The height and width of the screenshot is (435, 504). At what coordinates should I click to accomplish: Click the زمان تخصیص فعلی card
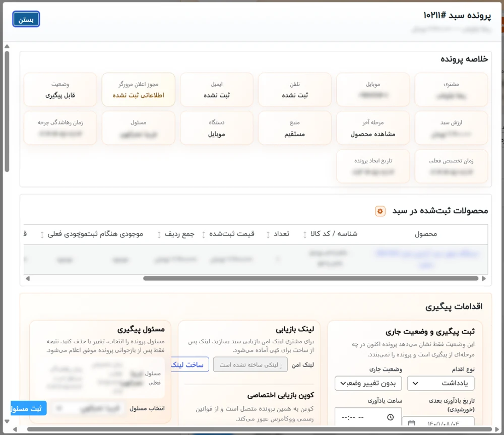point(451,166)
